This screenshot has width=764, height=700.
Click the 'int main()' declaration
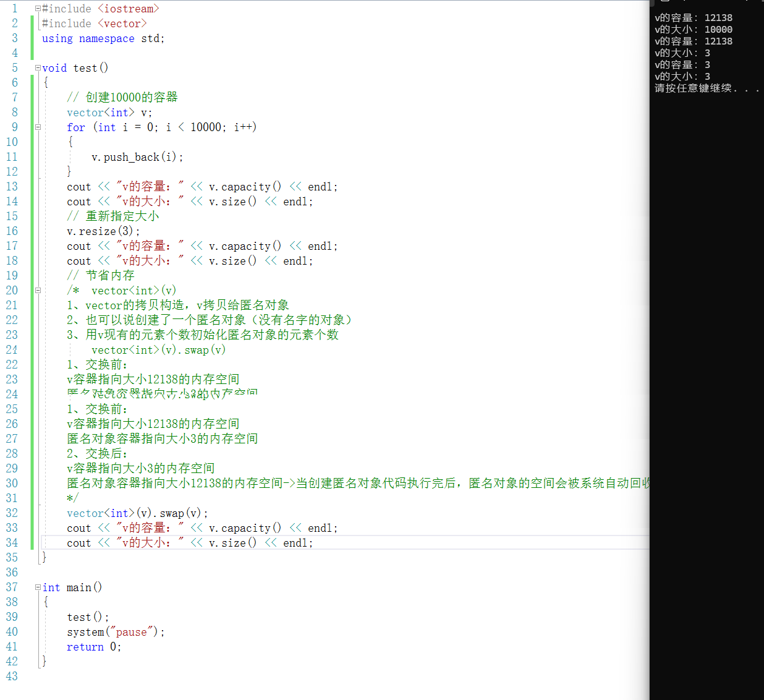click(x=72, y=587)
